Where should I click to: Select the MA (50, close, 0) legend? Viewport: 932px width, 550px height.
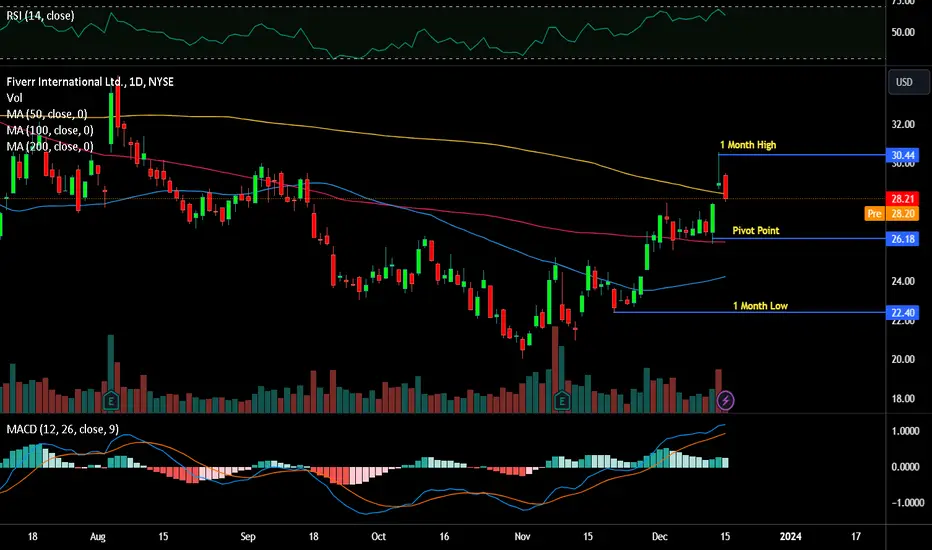click(x=47, y=114)
